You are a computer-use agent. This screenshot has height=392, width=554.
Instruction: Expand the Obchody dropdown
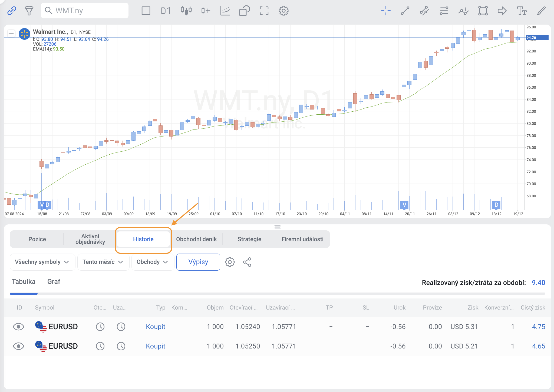(152, 262)
